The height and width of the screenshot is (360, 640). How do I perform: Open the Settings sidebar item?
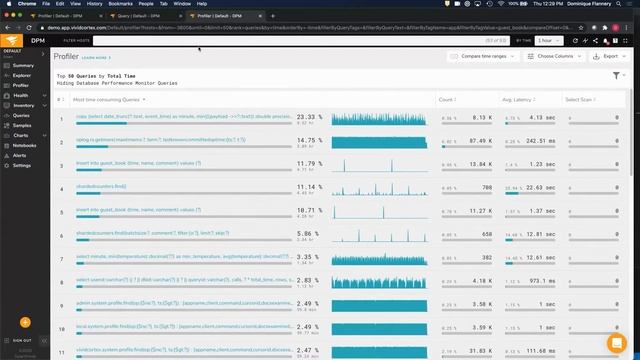point(22,165)
